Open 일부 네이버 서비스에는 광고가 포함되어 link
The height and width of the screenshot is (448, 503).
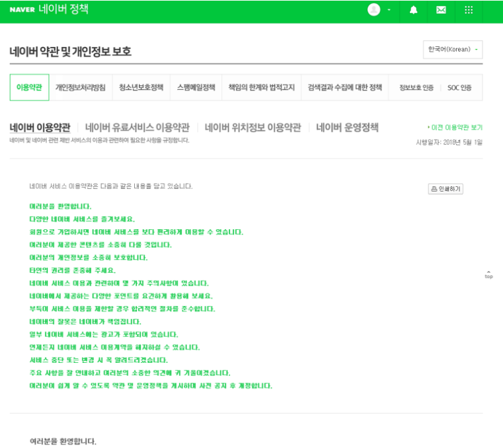point(104,334)
